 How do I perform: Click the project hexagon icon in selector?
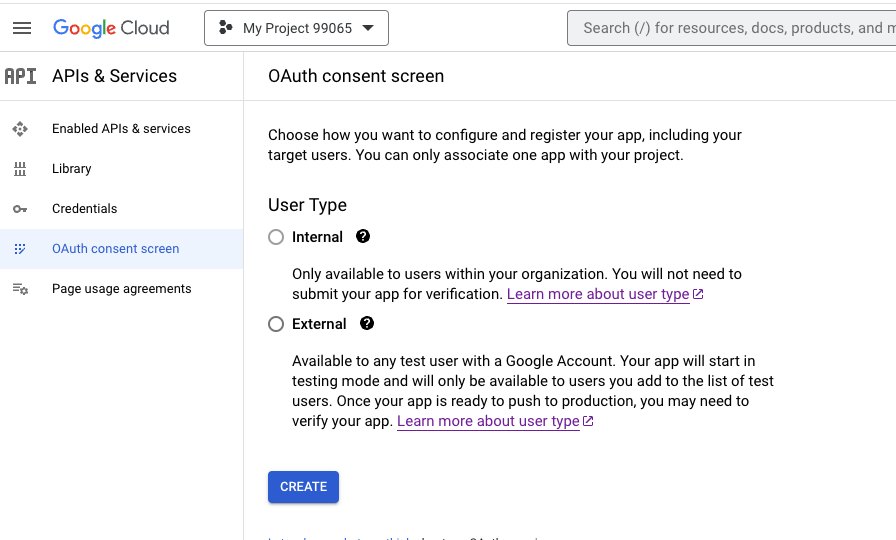pos(226,27)
